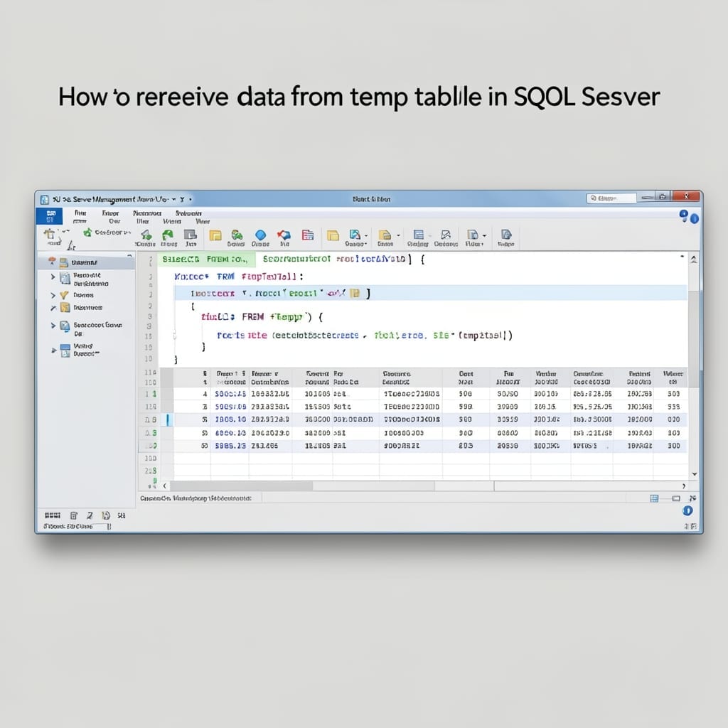Select the top highlighted root node in sidebar tree
The image size is (728, 728).
tap(87, 262)
